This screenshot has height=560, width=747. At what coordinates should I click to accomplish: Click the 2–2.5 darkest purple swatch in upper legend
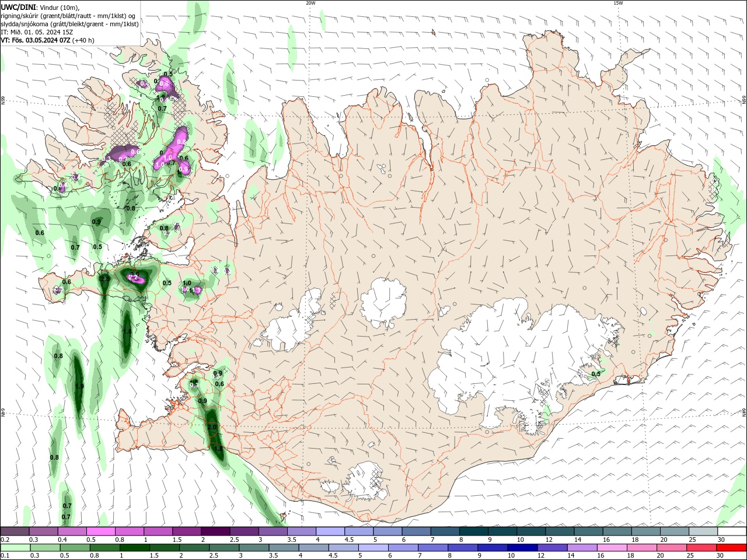click(x=215, y=531)
